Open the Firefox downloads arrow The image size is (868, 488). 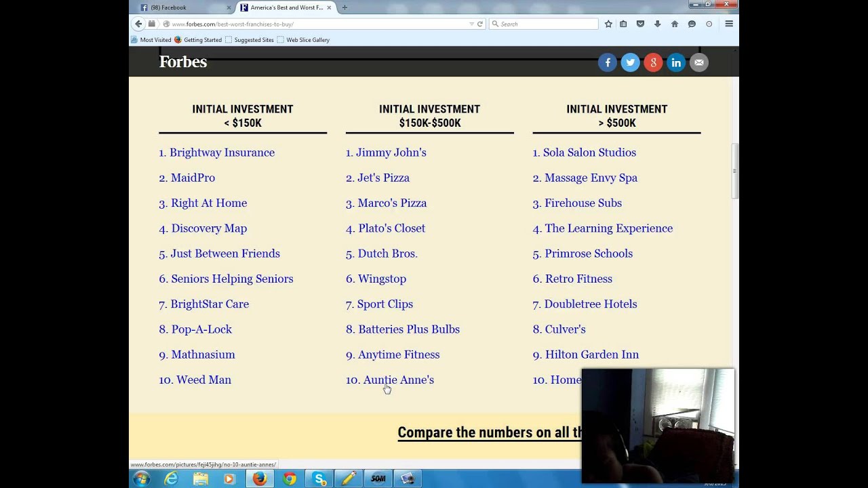click(657, 24)
